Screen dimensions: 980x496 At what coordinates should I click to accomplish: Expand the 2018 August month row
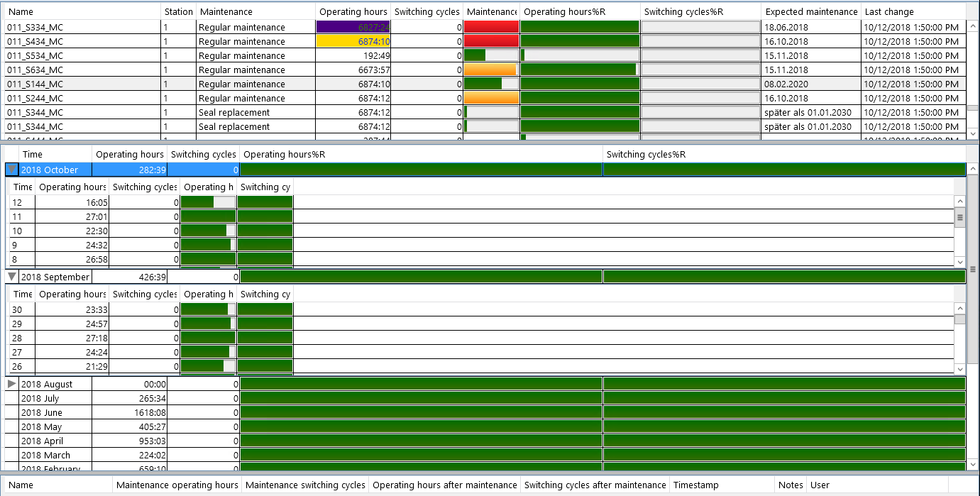tap(12, 384)
